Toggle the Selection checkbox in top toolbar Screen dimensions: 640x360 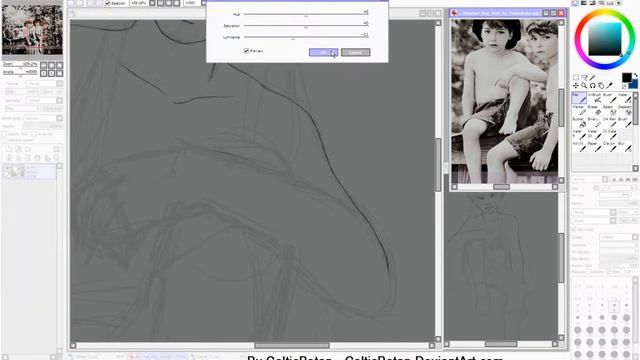coord(108,3)
